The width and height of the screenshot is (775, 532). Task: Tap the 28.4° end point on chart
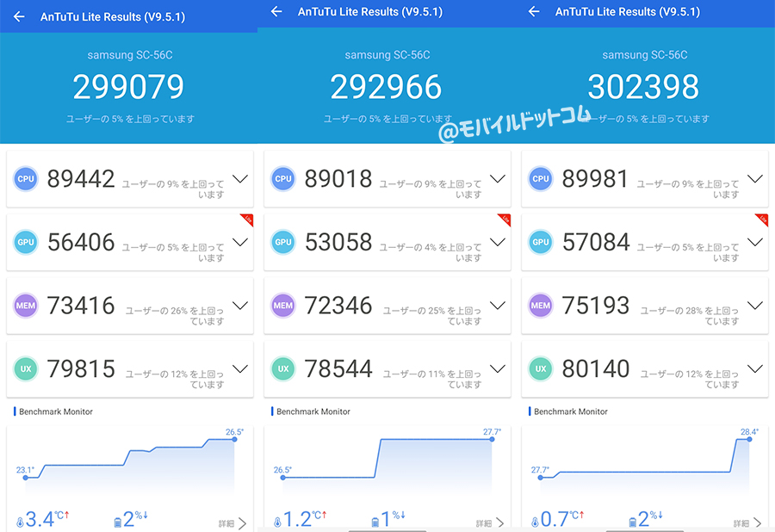[749, 439]
